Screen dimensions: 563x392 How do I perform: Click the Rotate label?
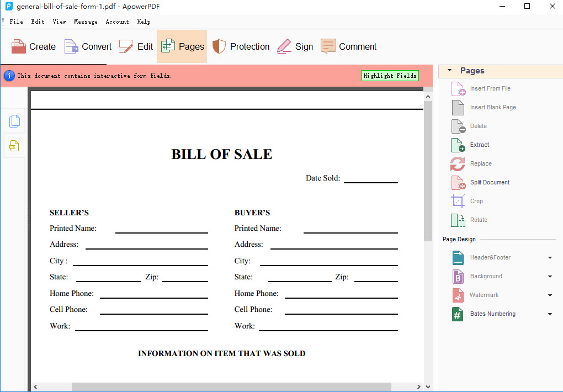(479, 220)
